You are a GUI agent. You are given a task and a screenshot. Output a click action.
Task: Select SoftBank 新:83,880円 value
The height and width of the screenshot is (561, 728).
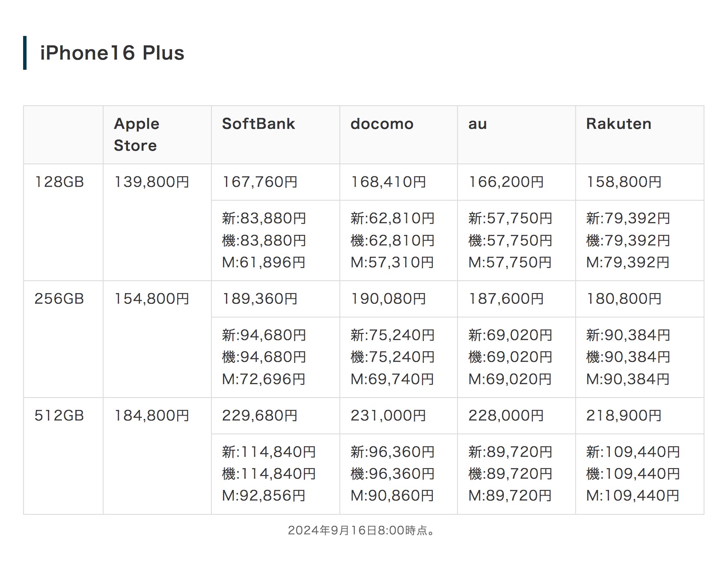264,218
